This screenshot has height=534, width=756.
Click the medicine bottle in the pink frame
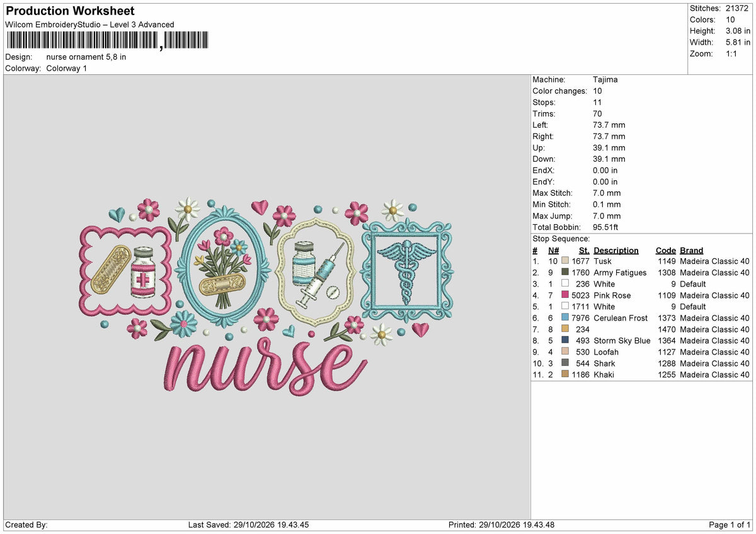click(143, 272)
